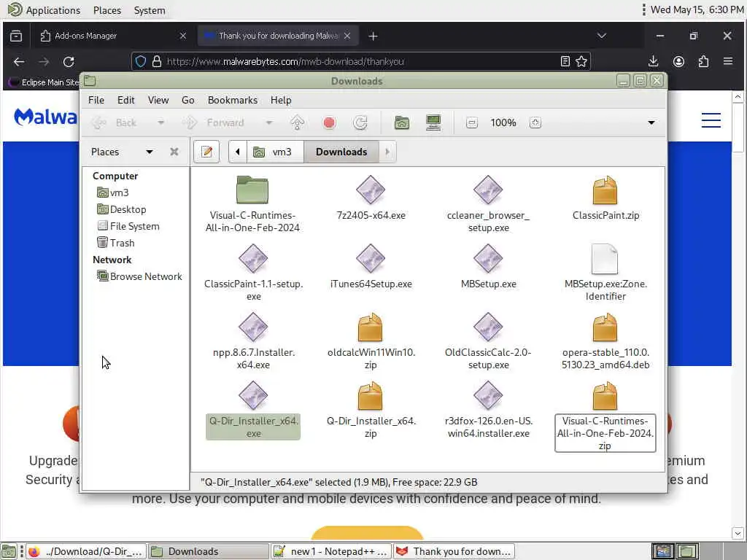Select the ClassicPaint-1.1-setup.exe icon
Viewport: 747px width, 560px height.
click(253, 258)
